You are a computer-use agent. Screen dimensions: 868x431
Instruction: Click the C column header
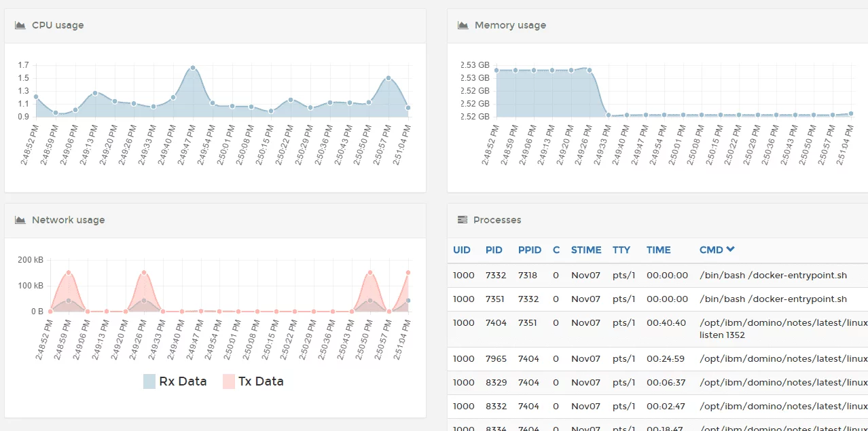tap(556, 250)
